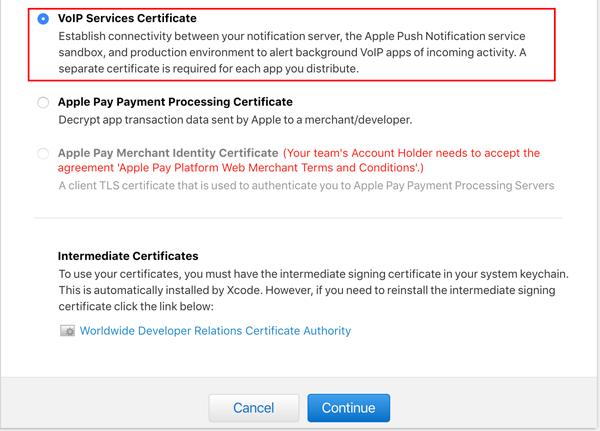
Task: Open Worldwide Developer Relations Certificate Authority link
Action: pyautogui.click(x=215, y=331)
